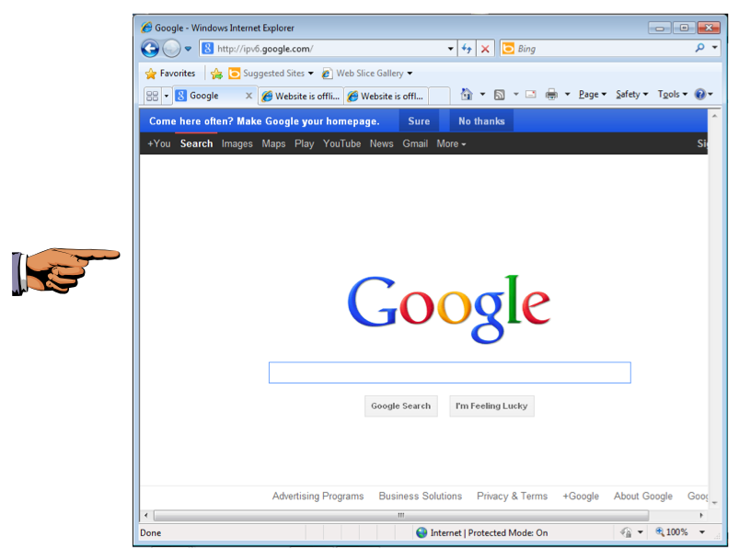739x560 pixels.
Task: Open Suggested Sites
Action: pyautogui.click(x=271, y=74)
